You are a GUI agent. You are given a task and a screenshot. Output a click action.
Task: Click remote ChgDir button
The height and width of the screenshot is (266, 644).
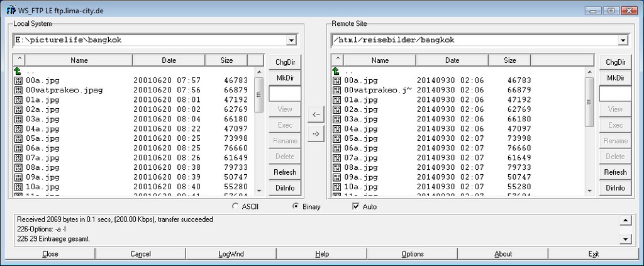pos(615,62)
